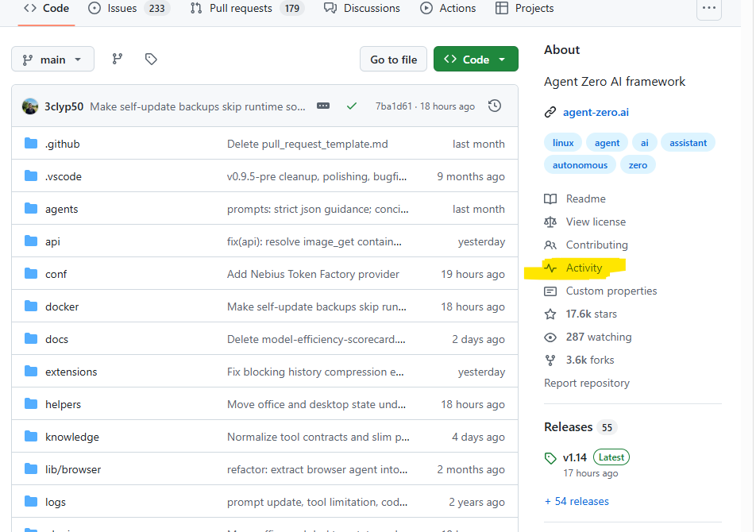756x532 pixels.
Task: Select the zero topic tag
Action: pos(638,165)
